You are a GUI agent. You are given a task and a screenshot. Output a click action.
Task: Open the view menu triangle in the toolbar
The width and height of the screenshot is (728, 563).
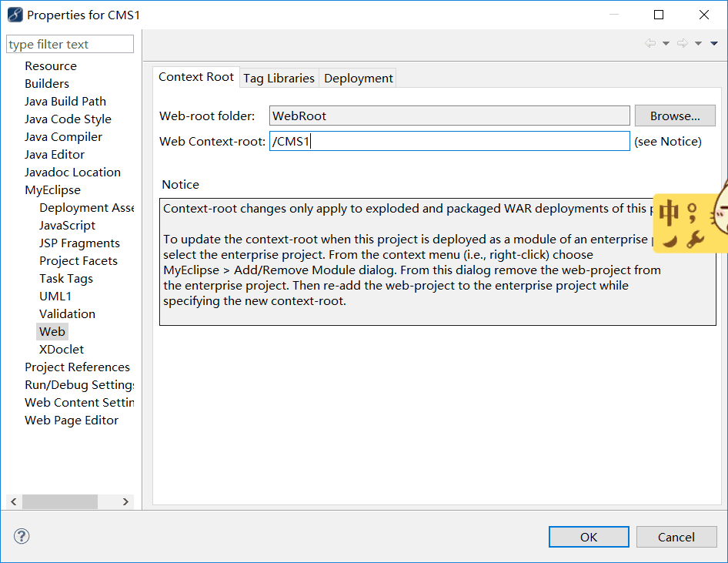click(x=714, y=43)
